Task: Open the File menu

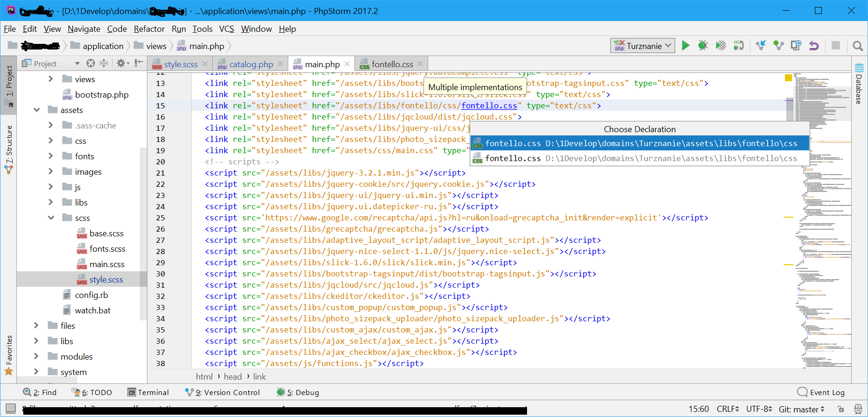Action: (10, 29)
